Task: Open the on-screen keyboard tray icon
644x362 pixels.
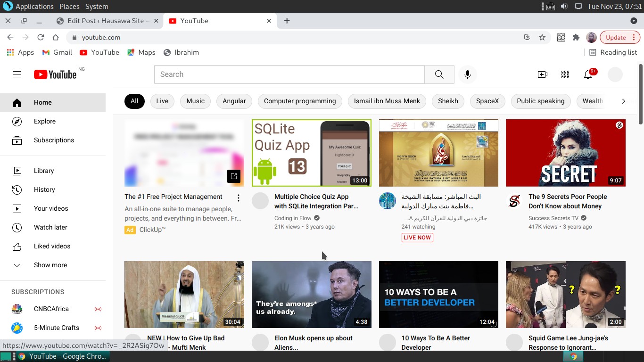Action: point(550,7)
